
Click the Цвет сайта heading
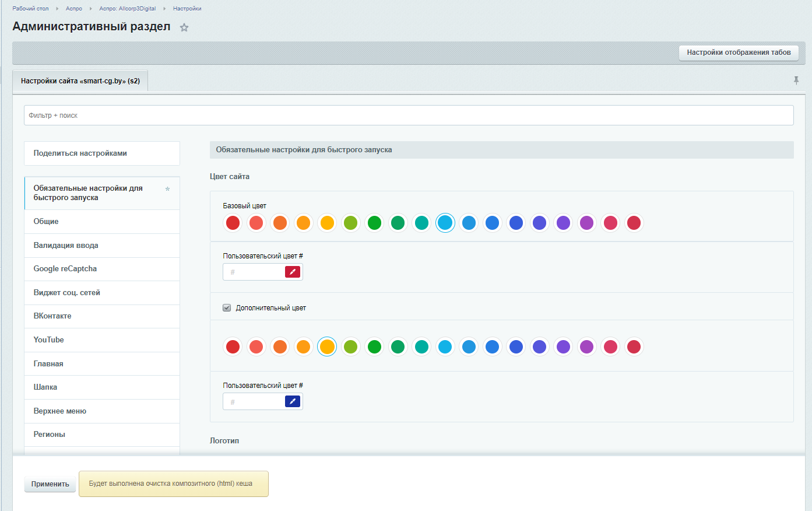pos(230,177)
